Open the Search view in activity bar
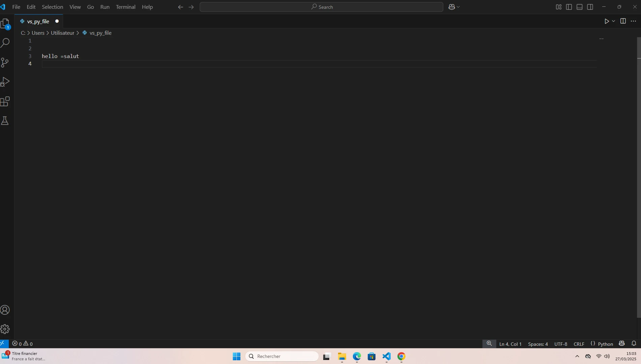This screenshot has width=641, height=364. coord(5,43)
